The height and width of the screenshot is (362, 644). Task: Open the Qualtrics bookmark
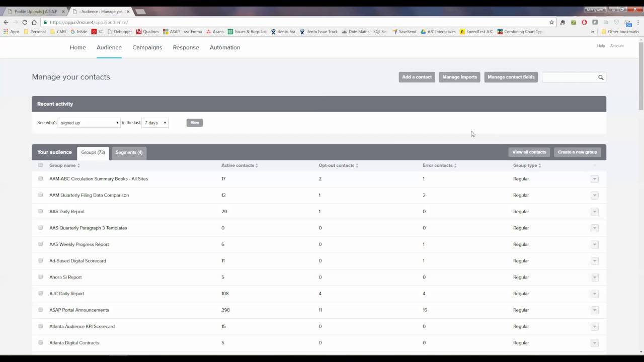pyautogui.click(x=147, y=32)
